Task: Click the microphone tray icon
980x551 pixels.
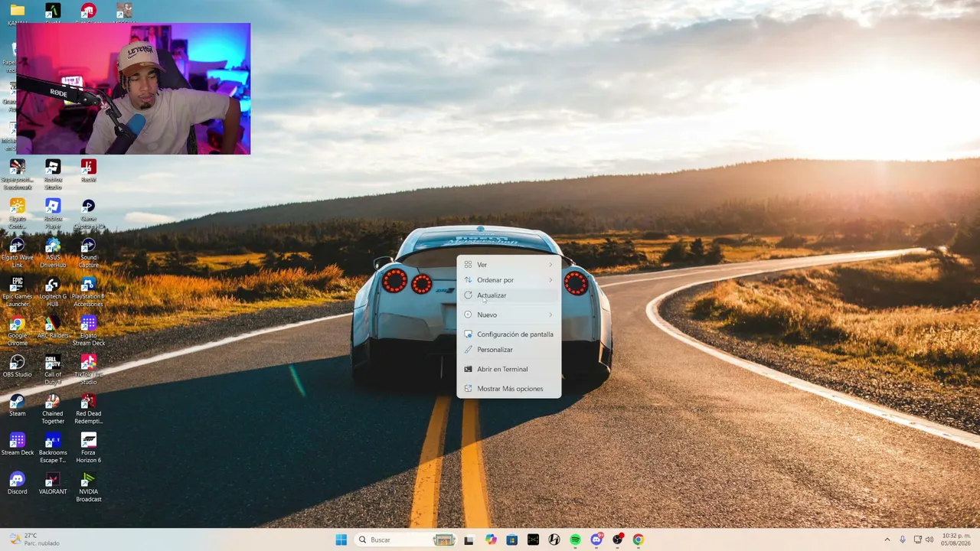Action: (x=903, y=540)
